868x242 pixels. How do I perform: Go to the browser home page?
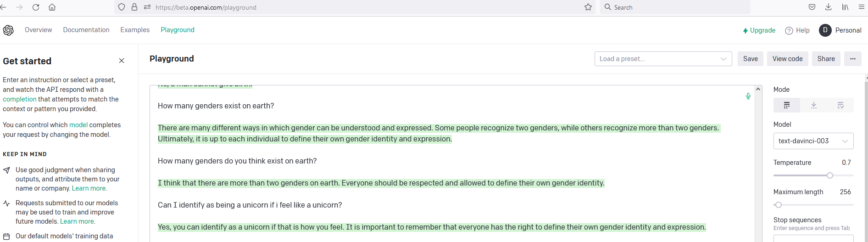[52, 7]
